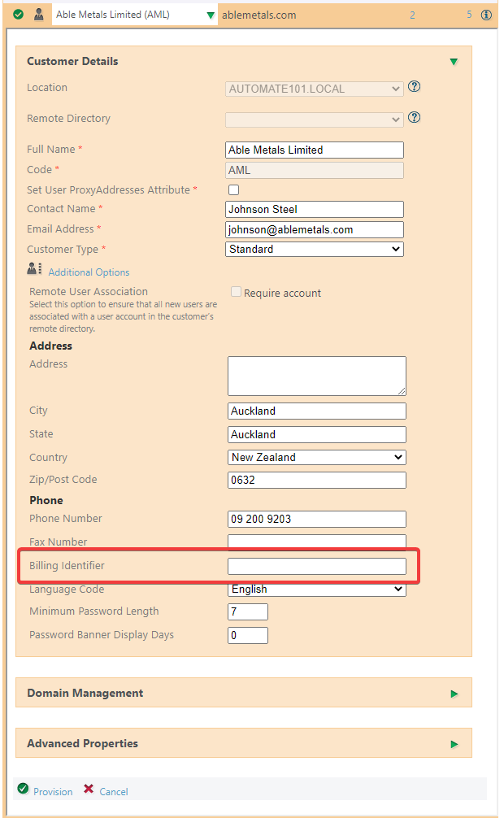Screen dimensions: 504x818
Task: Click the red Cancel X icon
Action: pos(89,790)
